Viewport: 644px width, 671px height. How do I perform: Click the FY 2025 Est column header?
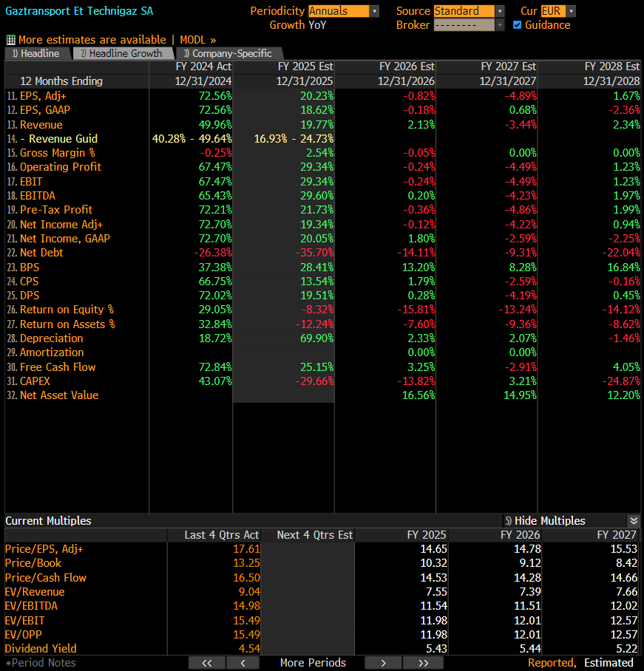305,67
